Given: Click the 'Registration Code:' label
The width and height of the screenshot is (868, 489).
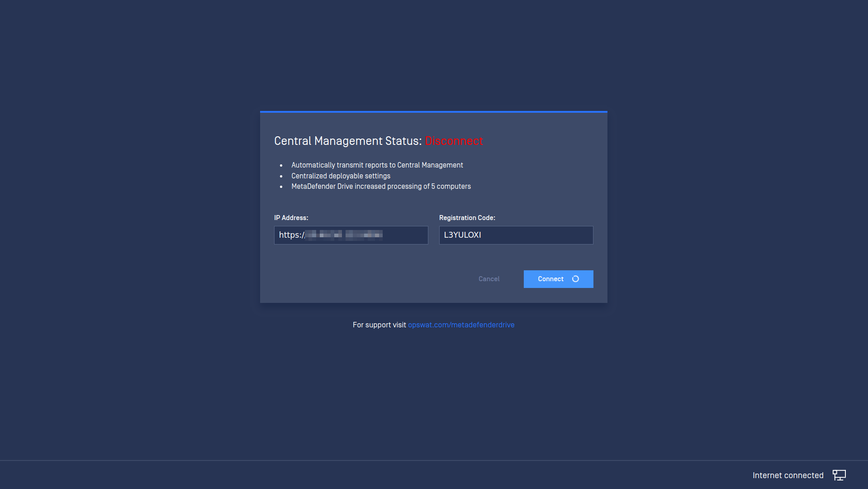Looking at the screenshot, I should pyautogui.click(x=467, y=218).
